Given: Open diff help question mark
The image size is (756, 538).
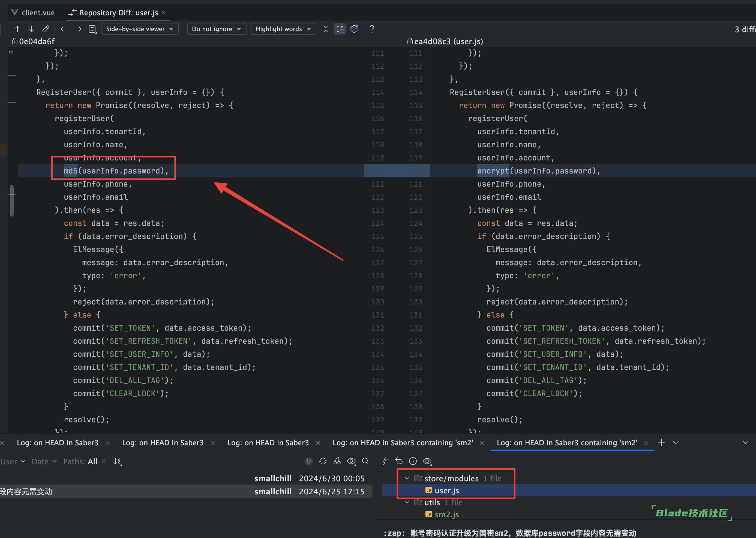Looking at the screenshot, I should point(372,29).
